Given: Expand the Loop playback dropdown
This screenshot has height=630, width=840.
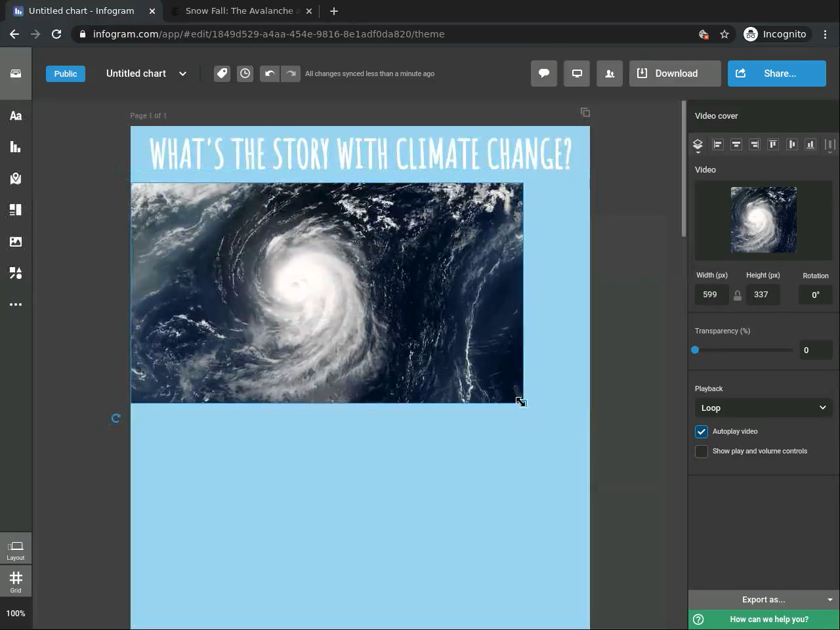Looking at the screenshot, I should coord(763,408).
